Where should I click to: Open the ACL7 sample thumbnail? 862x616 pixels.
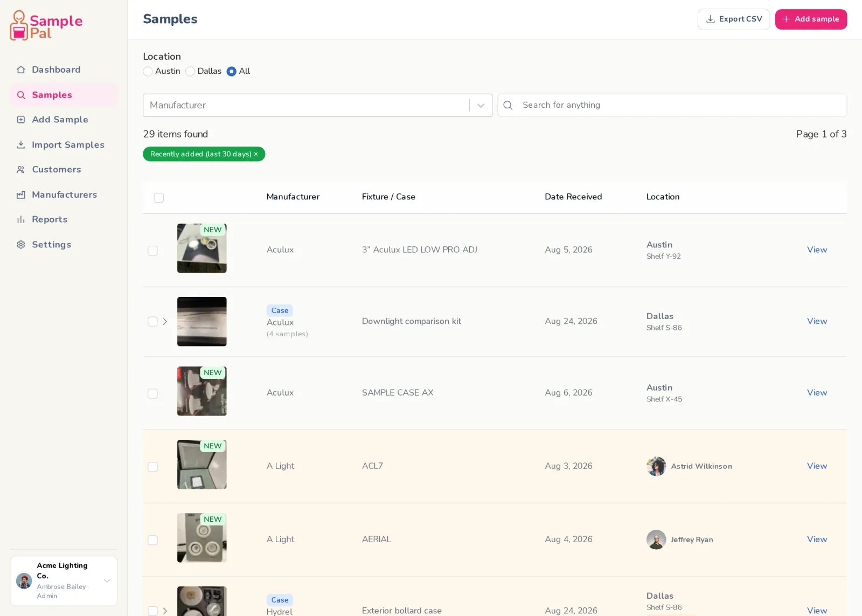202,465
